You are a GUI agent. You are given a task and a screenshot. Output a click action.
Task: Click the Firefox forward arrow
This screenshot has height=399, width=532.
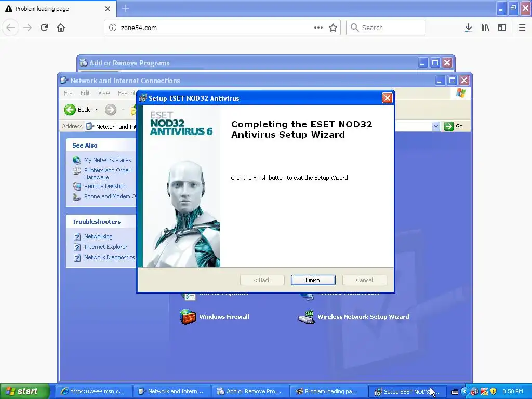click(28, 28)
